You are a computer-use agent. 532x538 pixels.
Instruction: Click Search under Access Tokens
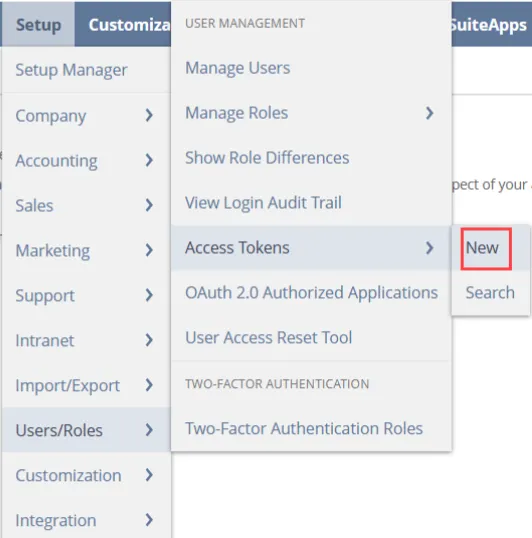click(490, 292)
